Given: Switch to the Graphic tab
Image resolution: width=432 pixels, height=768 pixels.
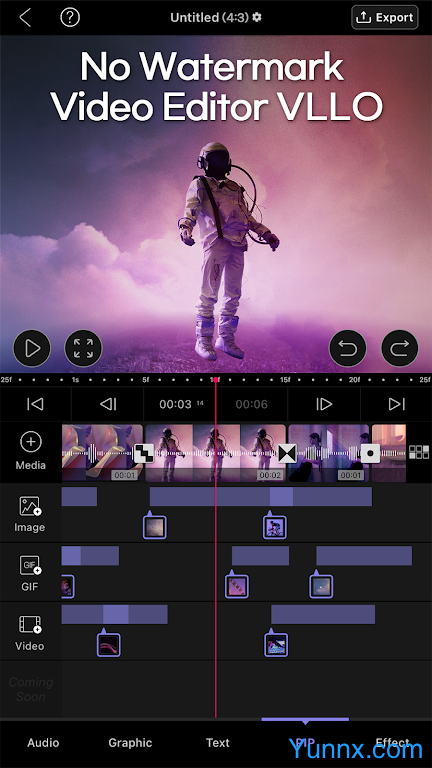Looking at the screenshot, I should tap(130, 743).
